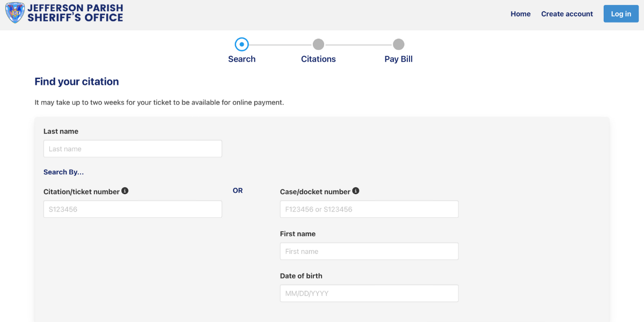Click the Jefferson Parish Sheriff's Office title text
644x322 pixels.
(75, 13)
